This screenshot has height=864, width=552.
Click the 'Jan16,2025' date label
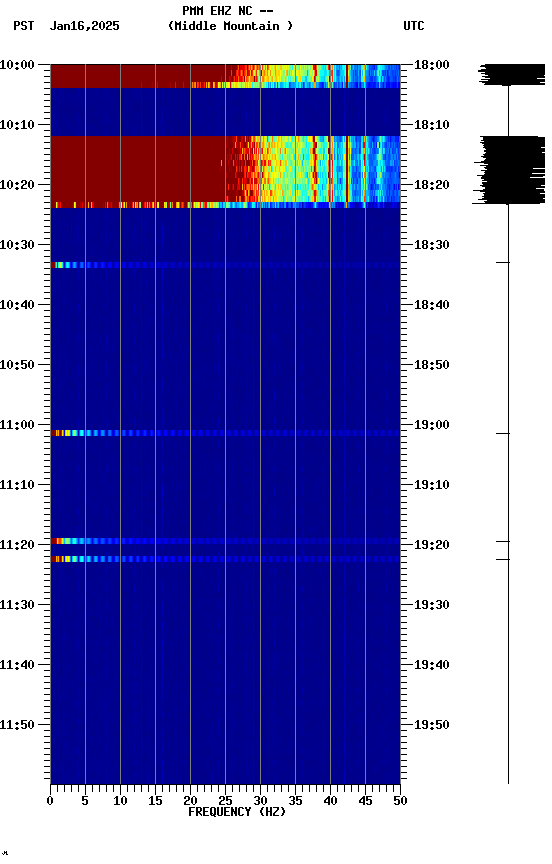pyautogui.click(x=84, y=26)
